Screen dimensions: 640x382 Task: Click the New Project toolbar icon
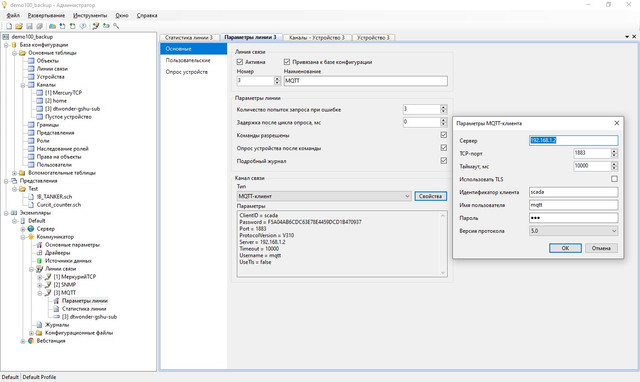(9, 26)
